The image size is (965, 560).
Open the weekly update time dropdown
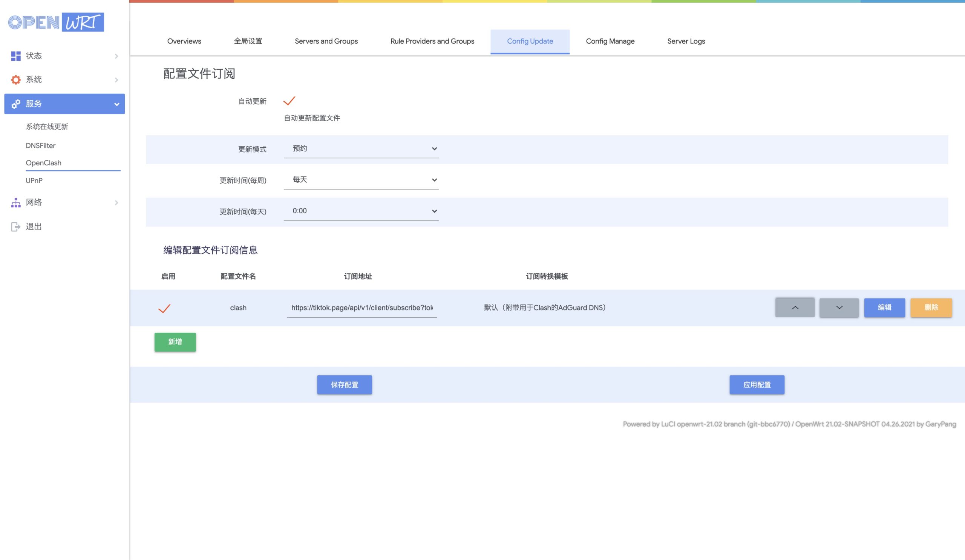click(x=361, y=180)
